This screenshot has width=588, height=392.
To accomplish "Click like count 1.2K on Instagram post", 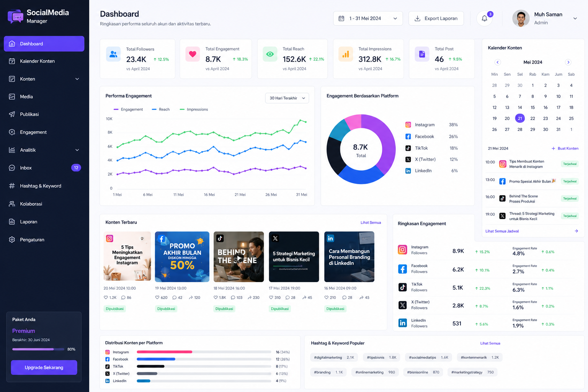I will 110,297.
